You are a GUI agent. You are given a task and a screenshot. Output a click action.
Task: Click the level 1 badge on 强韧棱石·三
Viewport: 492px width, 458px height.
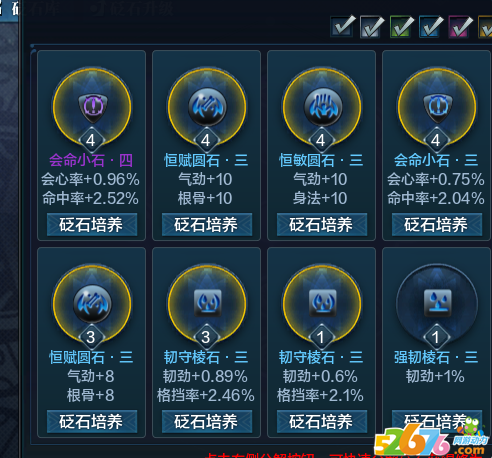(436, 337)
